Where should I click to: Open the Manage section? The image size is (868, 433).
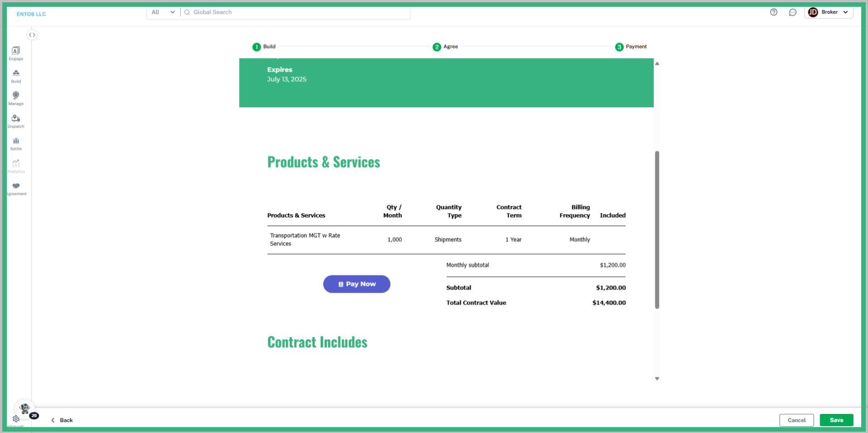[x=16, y=98]
